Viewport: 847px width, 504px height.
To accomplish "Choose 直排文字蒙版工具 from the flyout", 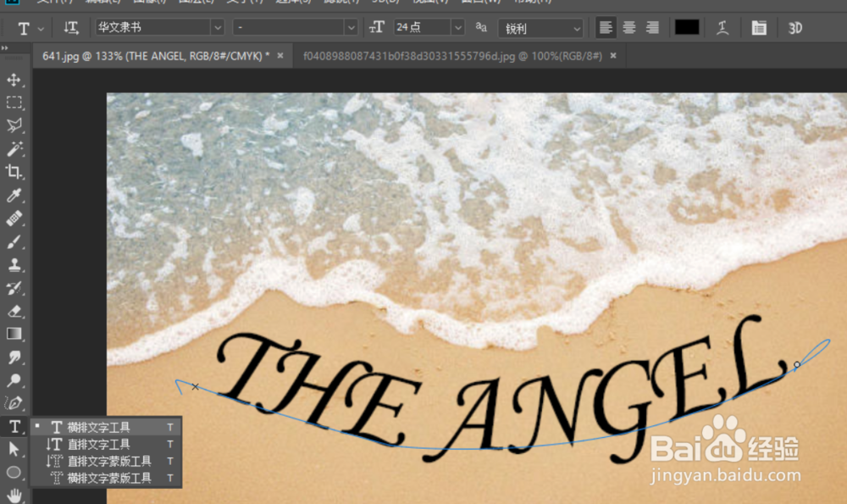I will pyautogui.click(x=106, y=462).
